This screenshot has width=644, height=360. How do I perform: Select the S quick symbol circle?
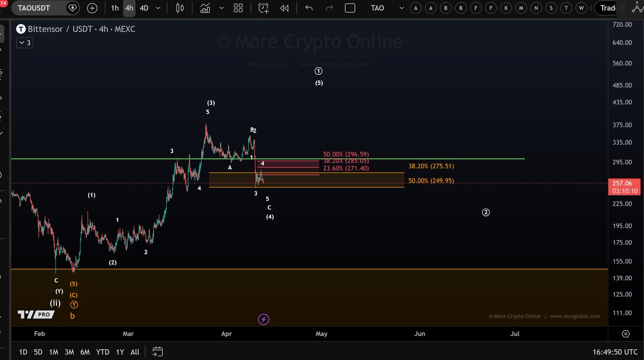point(551,8)
